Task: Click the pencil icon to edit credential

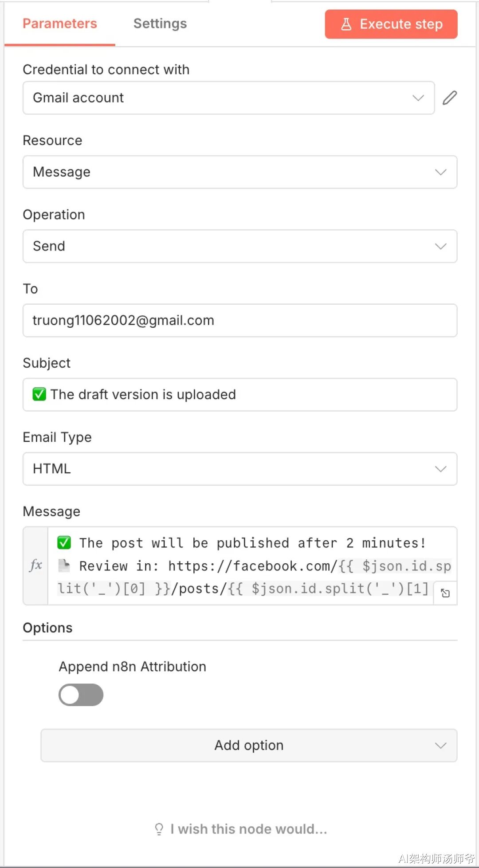Action: 449,98
